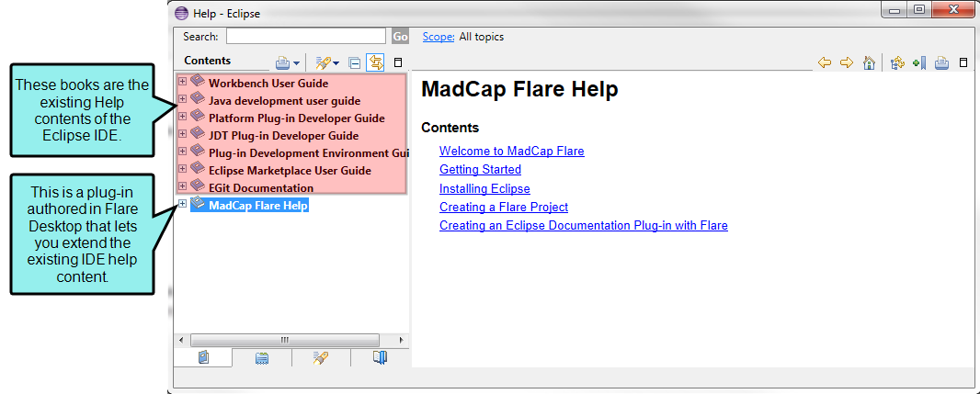The image size is (980, 394).
Task: Select EGit Documentation entry
Action: click(261, 188)
